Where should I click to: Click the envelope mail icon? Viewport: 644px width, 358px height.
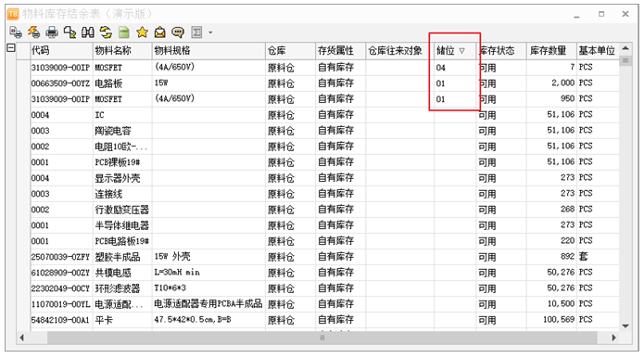pyautogui.click(x=159, y=32)
